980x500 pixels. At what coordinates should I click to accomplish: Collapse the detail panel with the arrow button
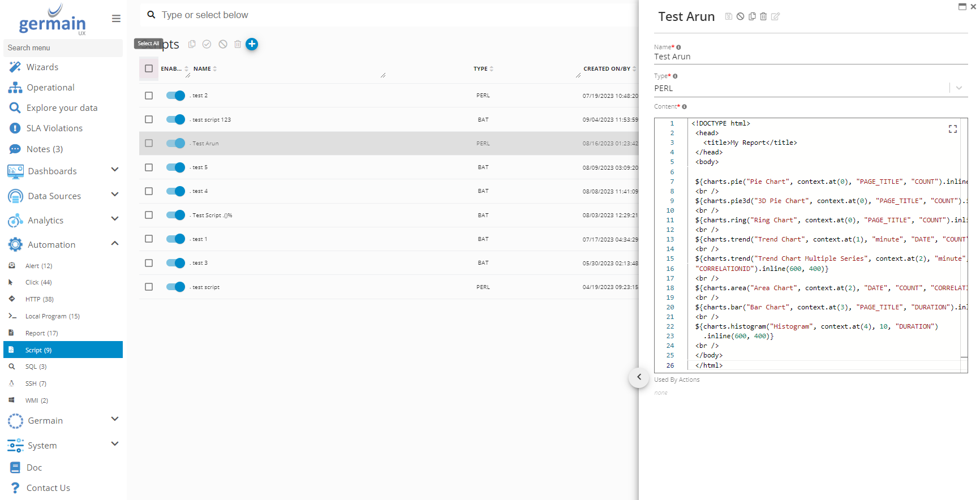click(x=639, y=377)
